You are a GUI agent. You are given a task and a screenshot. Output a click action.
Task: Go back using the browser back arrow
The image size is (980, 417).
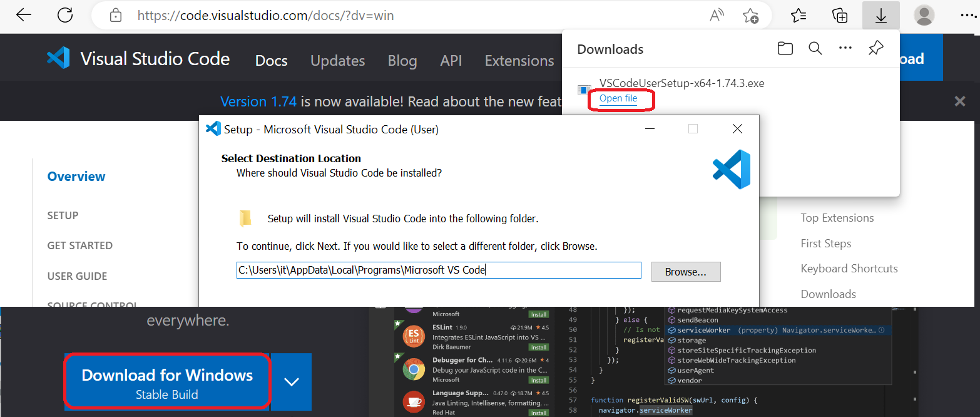(24, 15)
